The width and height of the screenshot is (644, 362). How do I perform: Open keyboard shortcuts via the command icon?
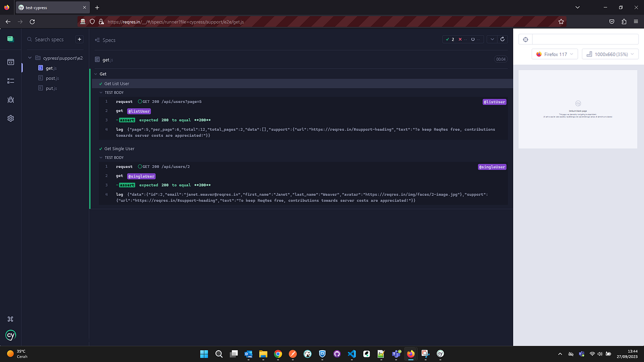pos(10,319)
